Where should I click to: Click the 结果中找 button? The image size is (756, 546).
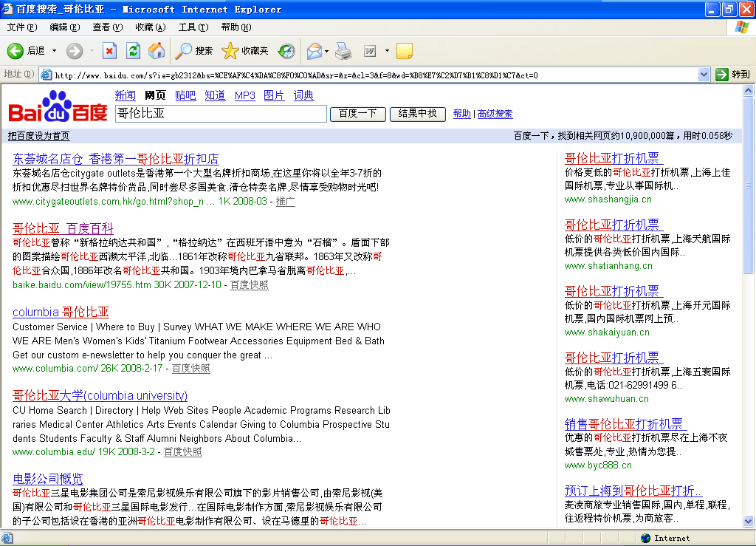tap(418, 114)
